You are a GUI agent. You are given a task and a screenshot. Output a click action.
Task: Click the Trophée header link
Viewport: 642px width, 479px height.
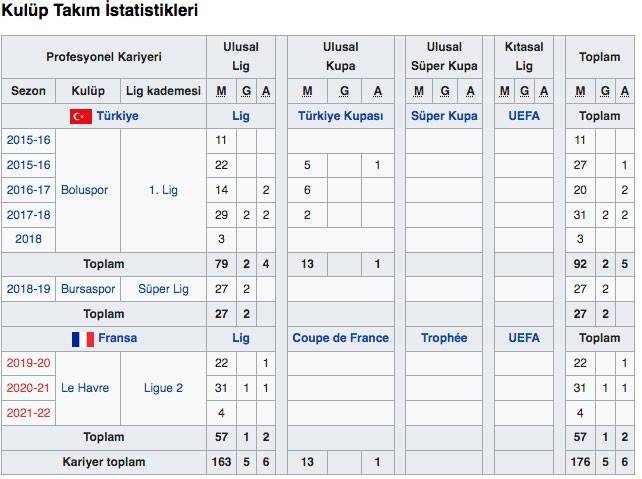pyautogui.click(x=444, y=338)
